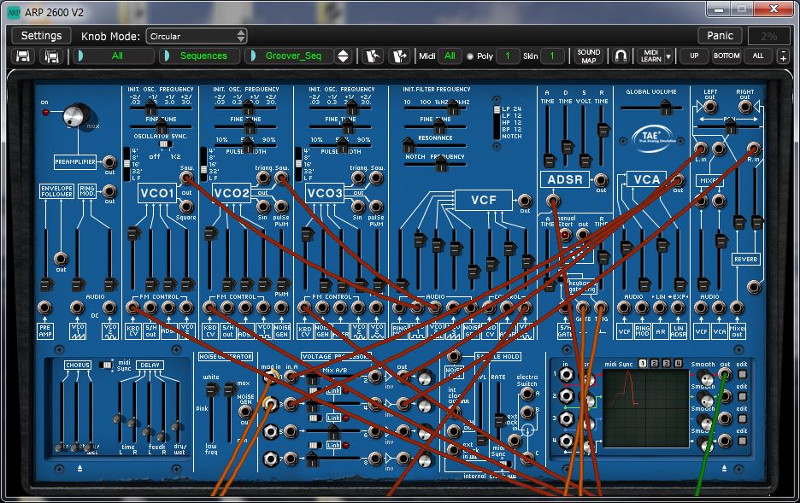The image size is (800, 503).
Task: Click the Ring Mod out jack
Action: (x=109, y=191)
